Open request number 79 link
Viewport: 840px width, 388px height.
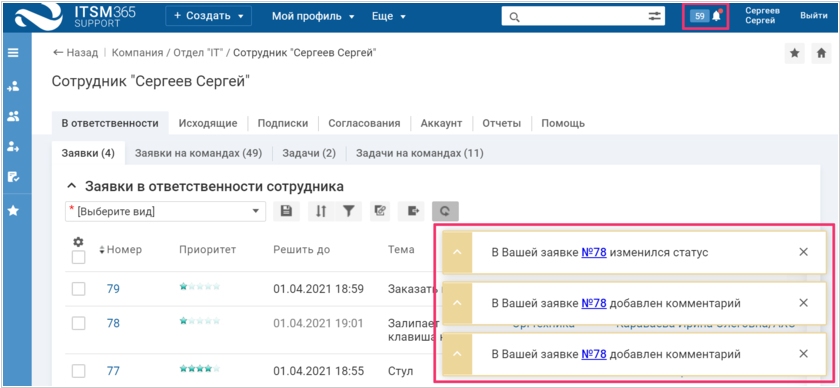point(113,289)
